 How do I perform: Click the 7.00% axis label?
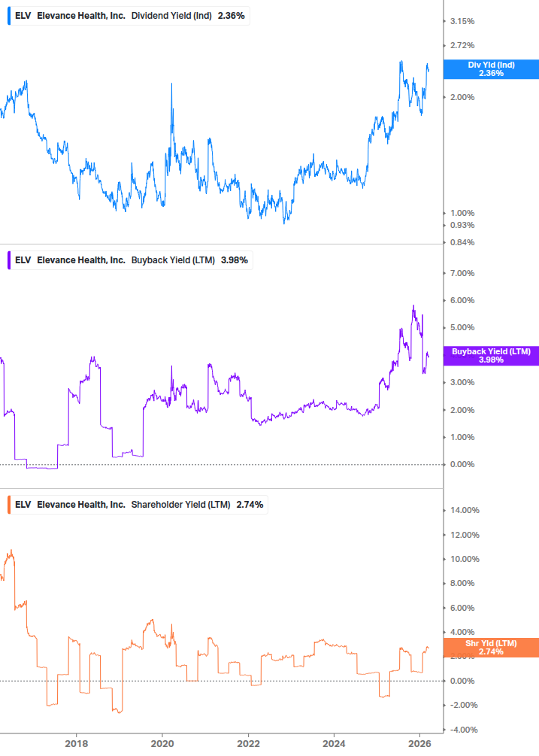[462, 273]
